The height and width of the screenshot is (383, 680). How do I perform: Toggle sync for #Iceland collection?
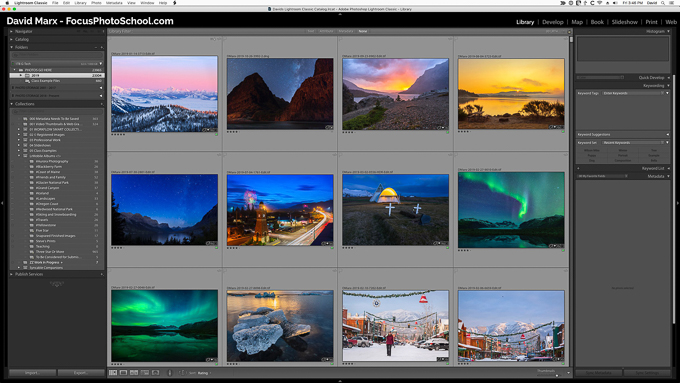click(13, 193)
